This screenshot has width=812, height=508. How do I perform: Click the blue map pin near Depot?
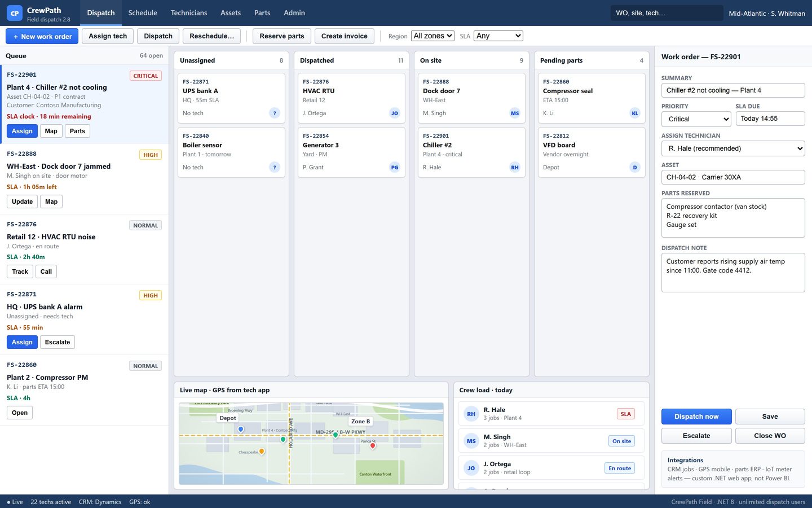coord(241,430)
